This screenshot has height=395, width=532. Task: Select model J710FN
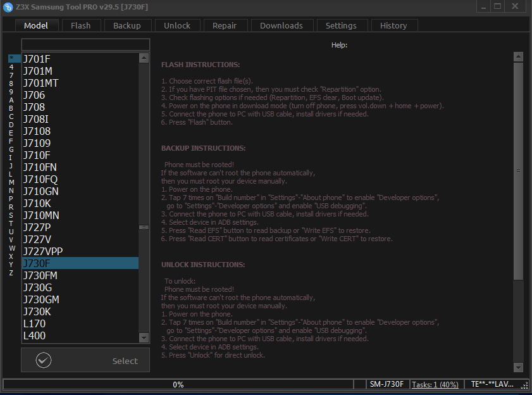coord(80,168)
